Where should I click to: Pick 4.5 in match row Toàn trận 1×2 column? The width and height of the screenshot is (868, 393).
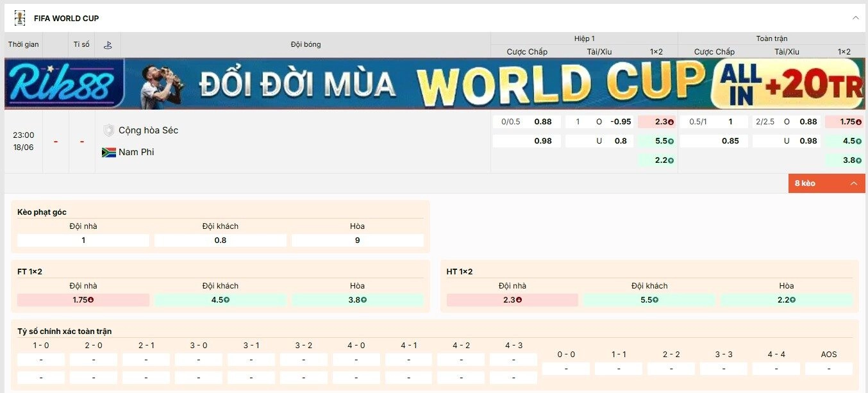(844, 141)
